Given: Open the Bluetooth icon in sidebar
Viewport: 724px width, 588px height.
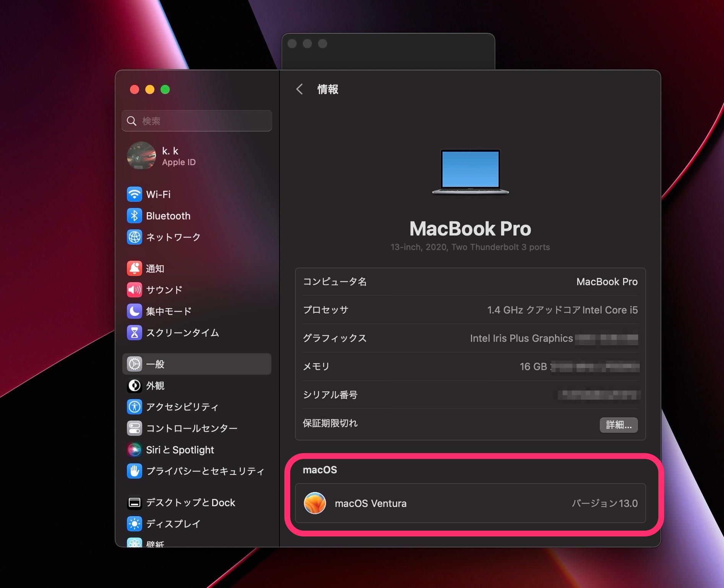Looking at the screenshot, I should pyautogui.click(x=134, y=216).
